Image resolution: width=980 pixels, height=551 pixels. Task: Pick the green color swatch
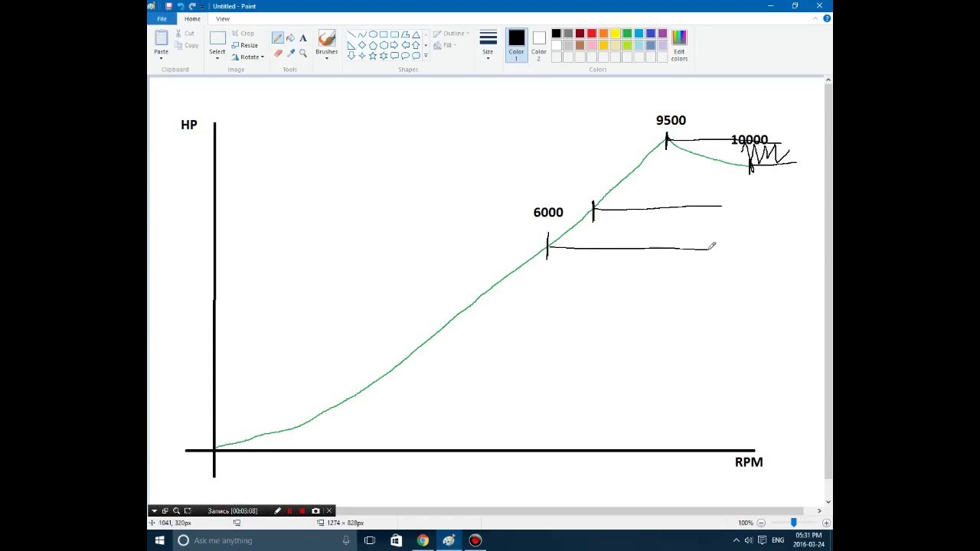click(x=627, y=34)
